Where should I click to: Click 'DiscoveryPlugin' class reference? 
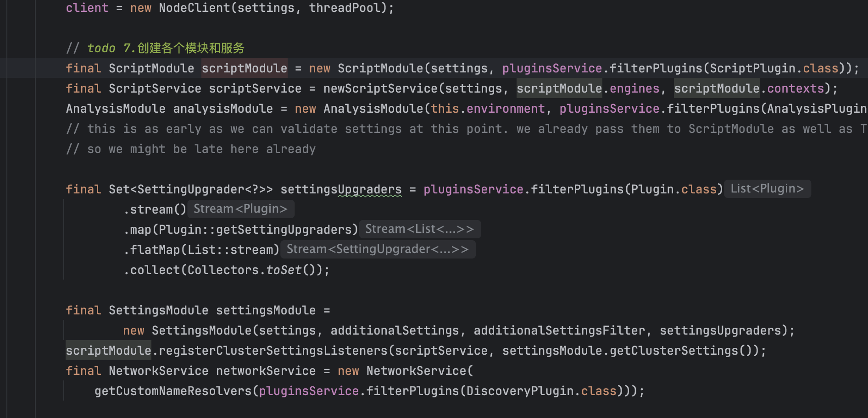pos(520,391)
